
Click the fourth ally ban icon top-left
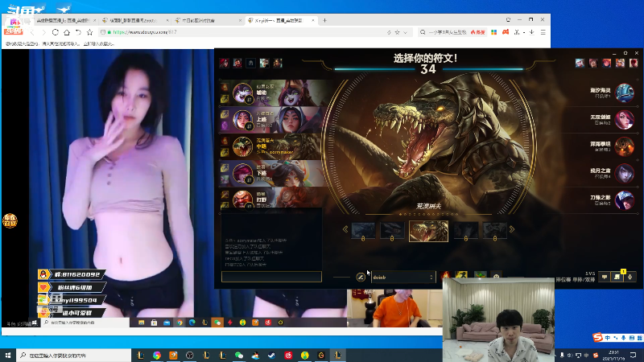point(264,63)
